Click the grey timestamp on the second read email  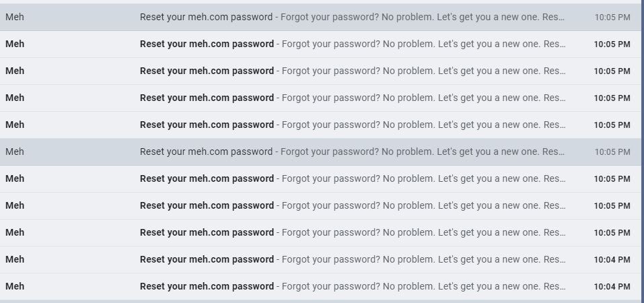(x=612, y=151)
